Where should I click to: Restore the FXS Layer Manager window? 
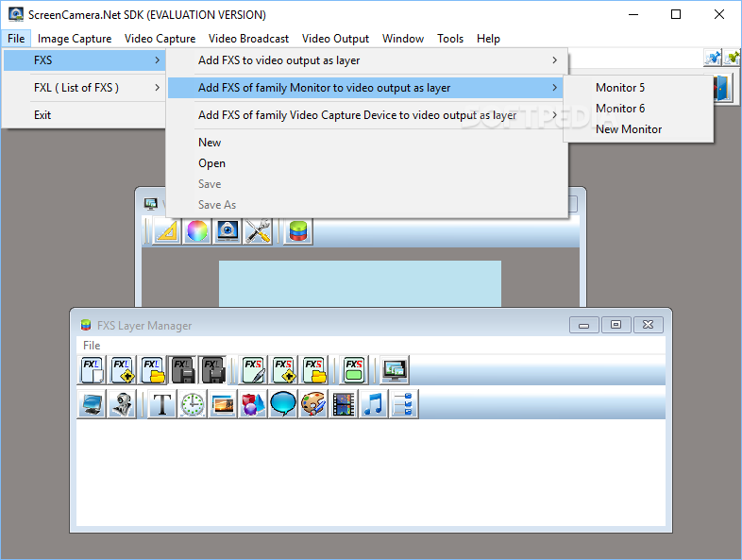(x=616, y=325)
